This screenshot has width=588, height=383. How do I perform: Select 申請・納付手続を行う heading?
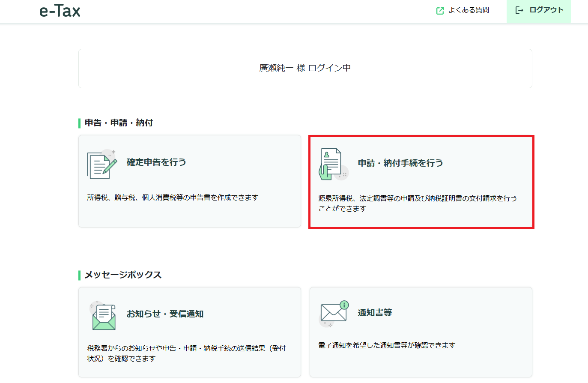pos(400,163)
